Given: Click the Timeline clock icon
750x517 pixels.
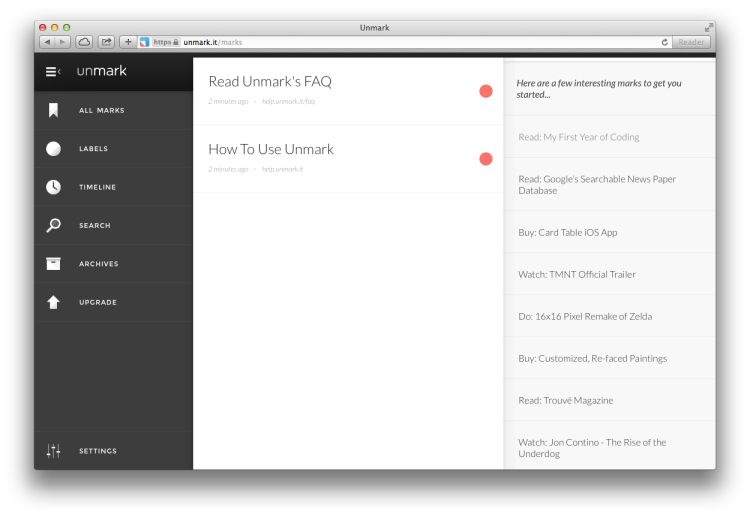Looking at the screenshot, I should 54,187.
